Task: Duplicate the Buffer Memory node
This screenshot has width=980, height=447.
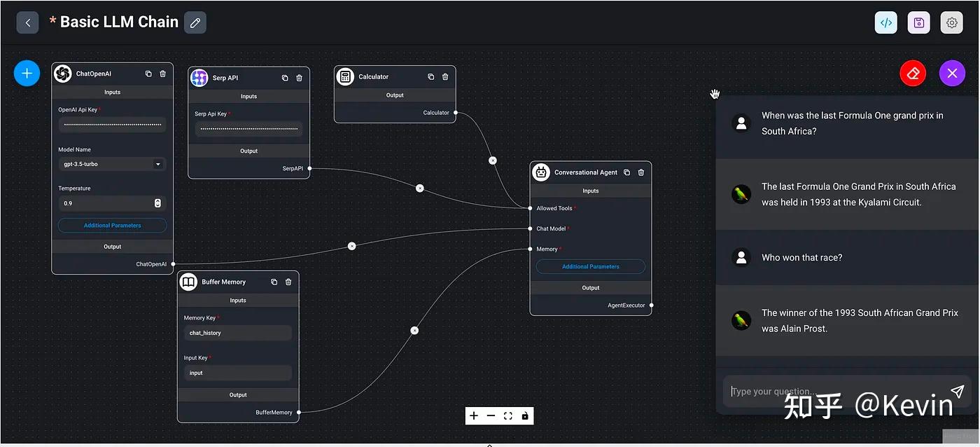Action: (x=274, y=281)
